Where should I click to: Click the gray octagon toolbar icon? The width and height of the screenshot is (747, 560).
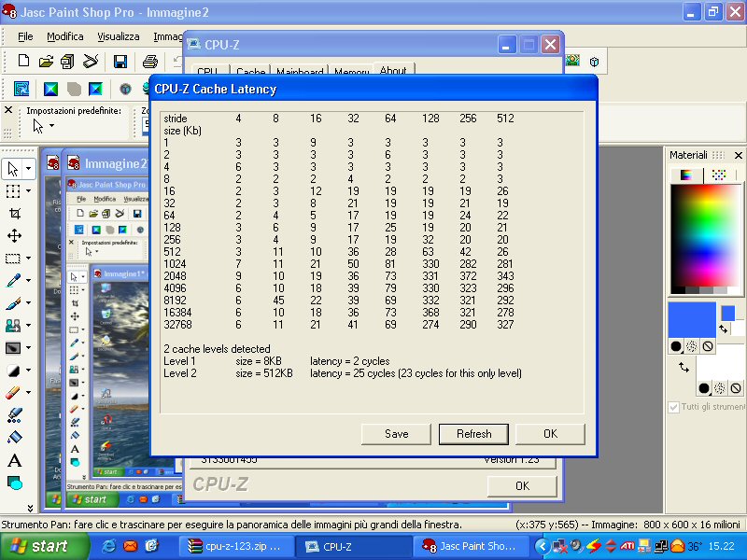point(74,89)
